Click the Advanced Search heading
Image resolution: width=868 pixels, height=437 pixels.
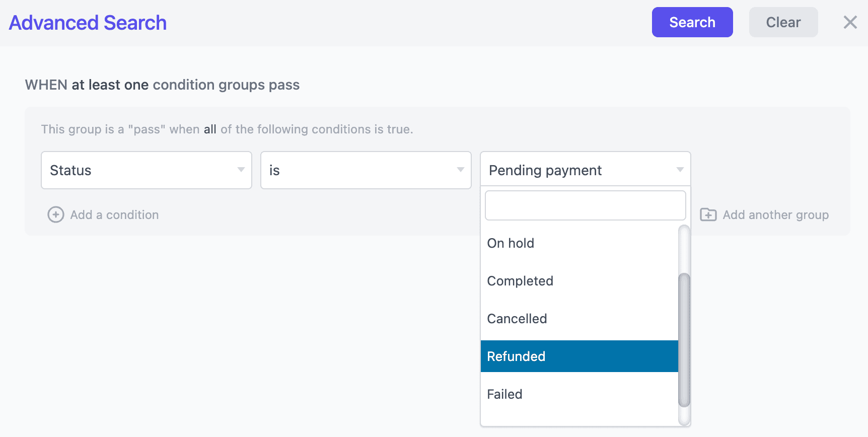[88, 23]
